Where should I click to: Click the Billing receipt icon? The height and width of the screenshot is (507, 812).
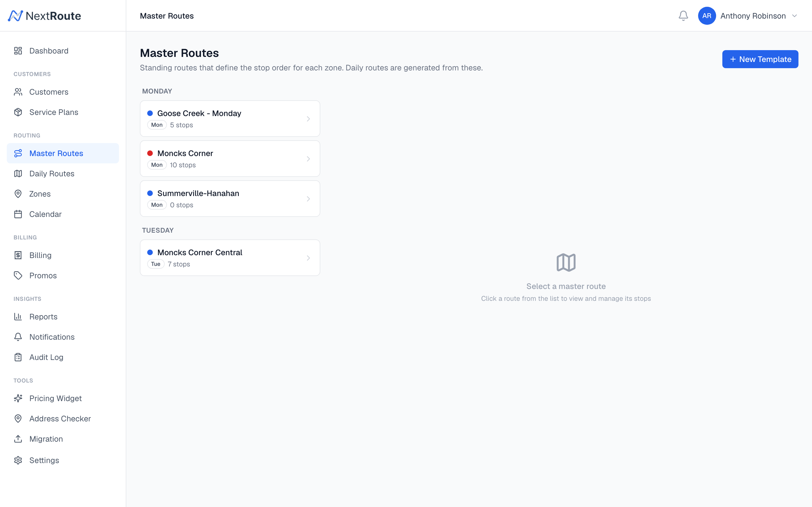[x=18, y=255]
